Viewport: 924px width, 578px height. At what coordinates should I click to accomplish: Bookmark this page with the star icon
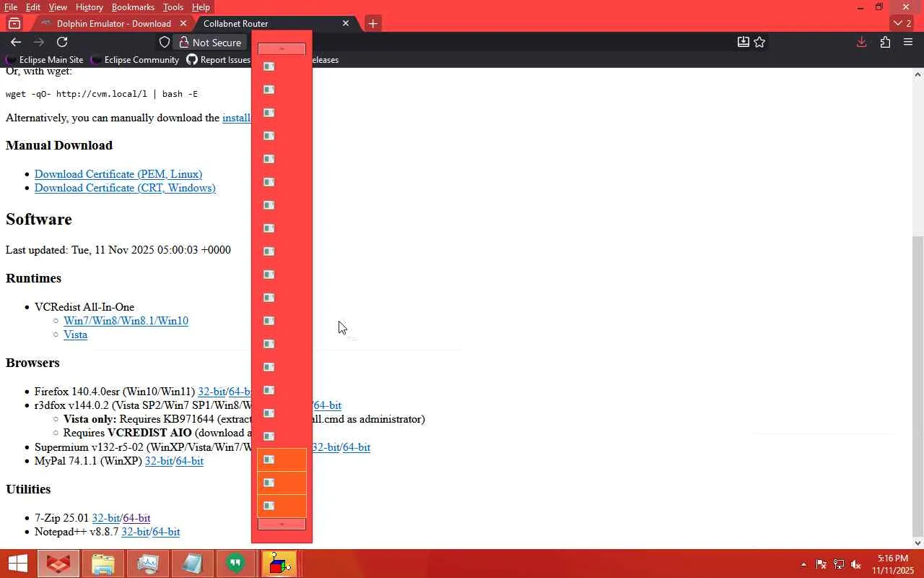pyautogui.click(x=759, y=42)
